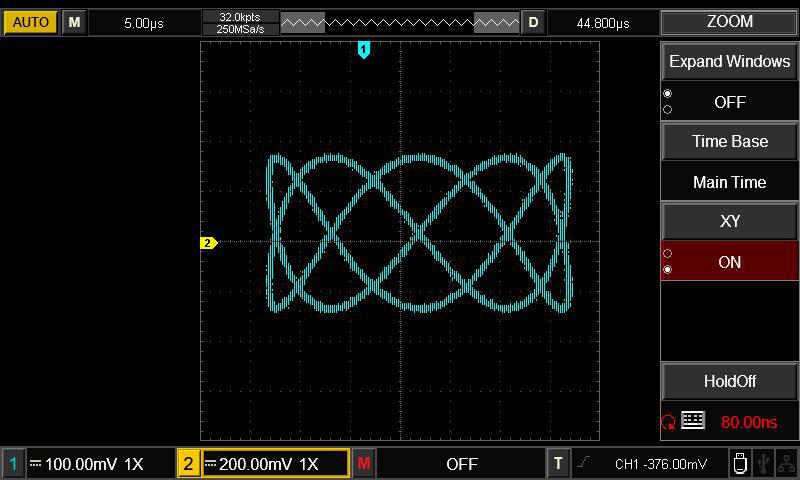Screen dimensions: 800x480
Task: Click the red M math channel icon
Action: pyautogui.click(x=364, y=464)
